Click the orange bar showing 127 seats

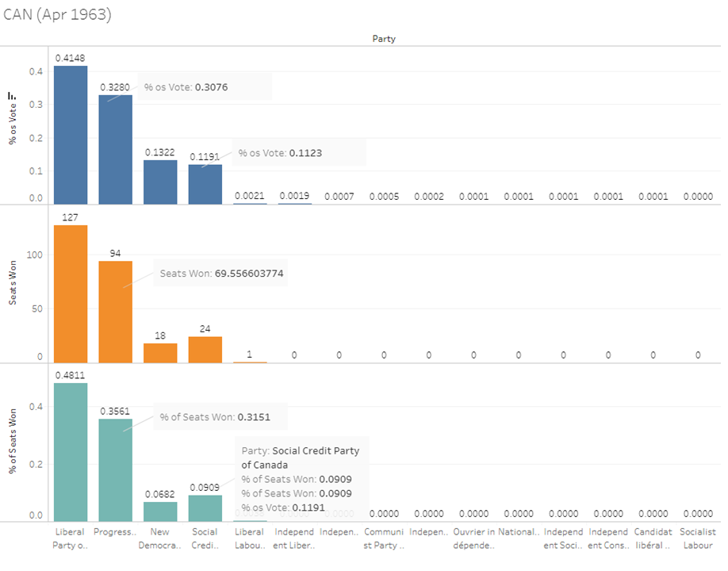click(x=71, y=293)
